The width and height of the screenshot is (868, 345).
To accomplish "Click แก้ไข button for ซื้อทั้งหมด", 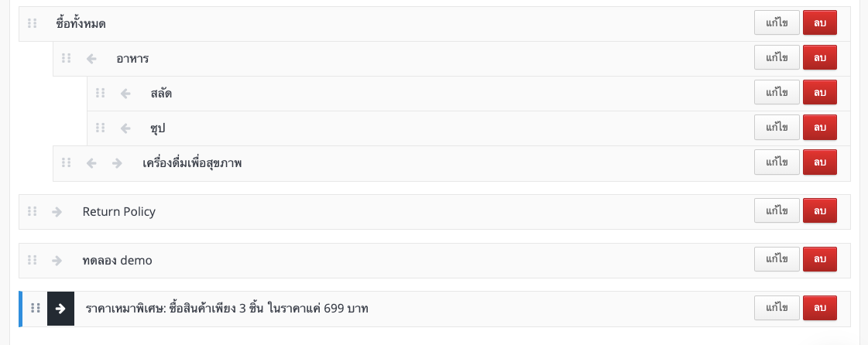I will (x=777, y=22).
